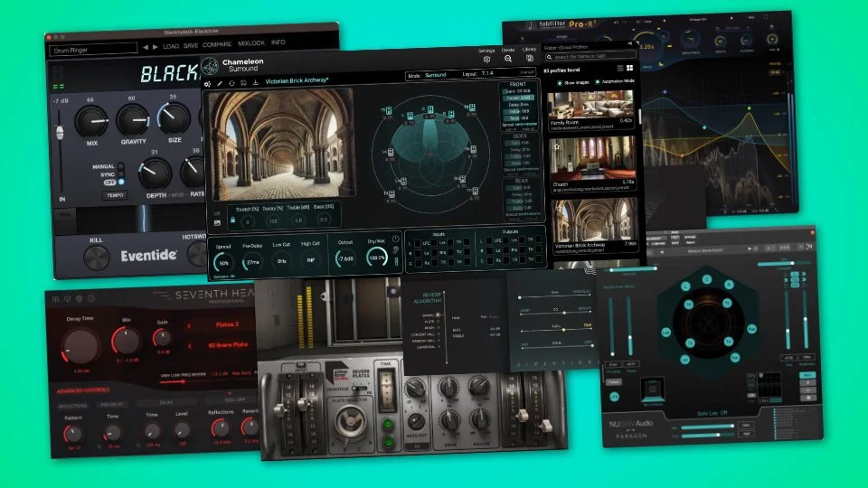Image resolution: width=868 pixels, height=488 pixels.
Task: Click Seventh Heaven first header icon
Action: (x=55, y=299)
